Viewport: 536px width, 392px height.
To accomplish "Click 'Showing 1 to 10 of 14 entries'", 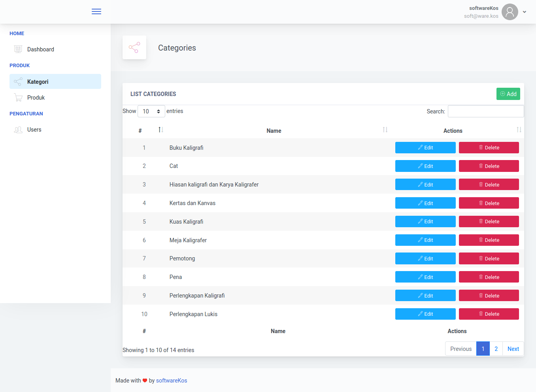I will click(159, 350).
